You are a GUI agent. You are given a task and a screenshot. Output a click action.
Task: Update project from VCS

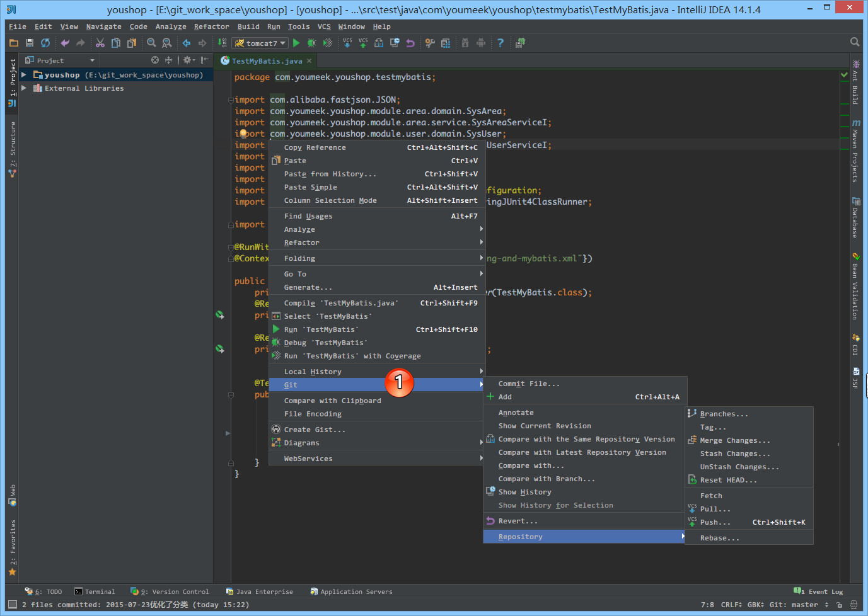coord(347,43)
